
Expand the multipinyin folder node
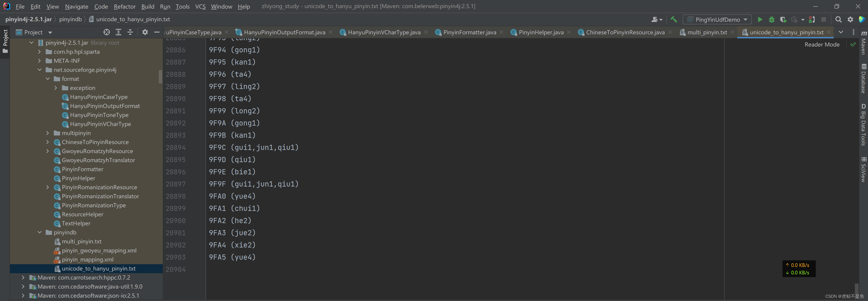47,133
